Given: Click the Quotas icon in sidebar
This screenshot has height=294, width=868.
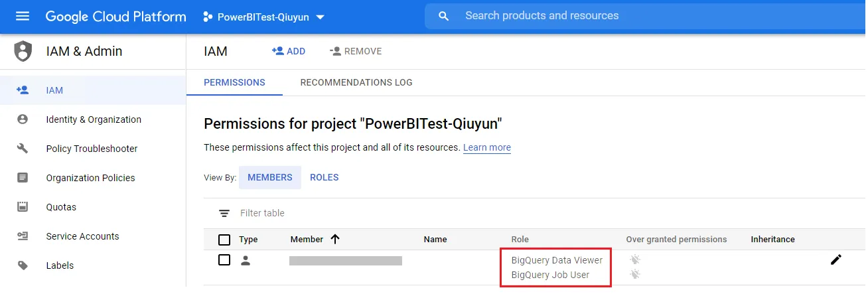Looking at the screenshot, I should point(23,207).
